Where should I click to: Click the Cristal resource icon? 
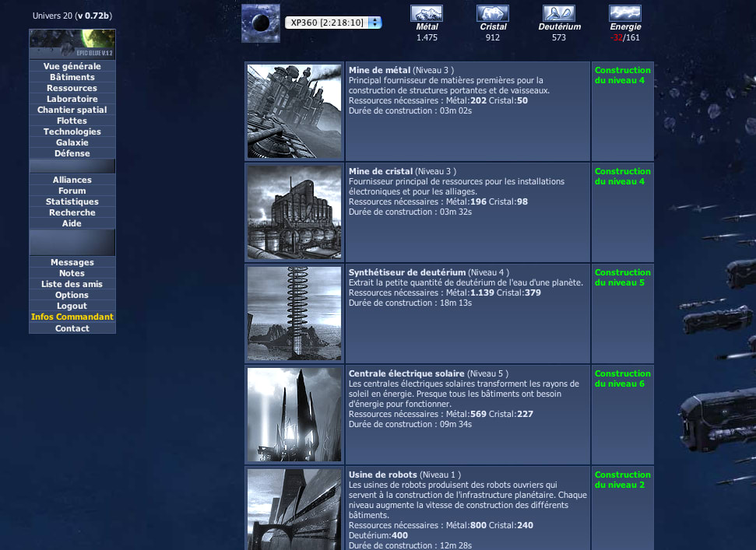[x=493, y=13]
